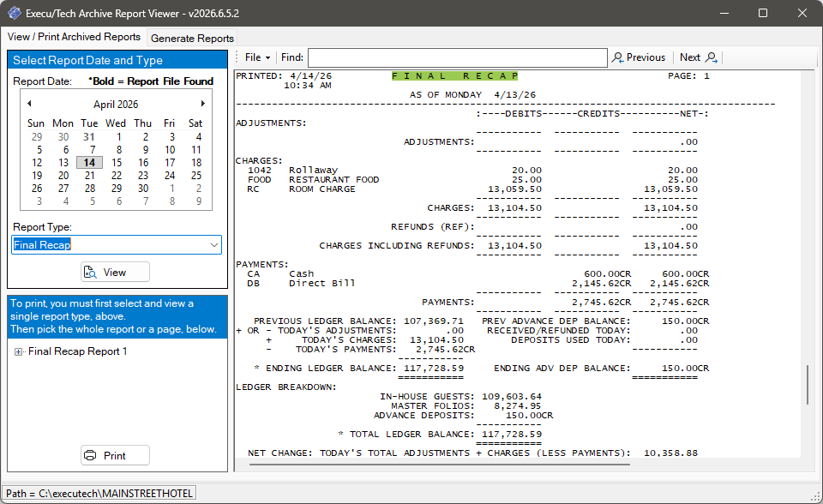Select March 31 in calendar

click(x=89, y=137)
